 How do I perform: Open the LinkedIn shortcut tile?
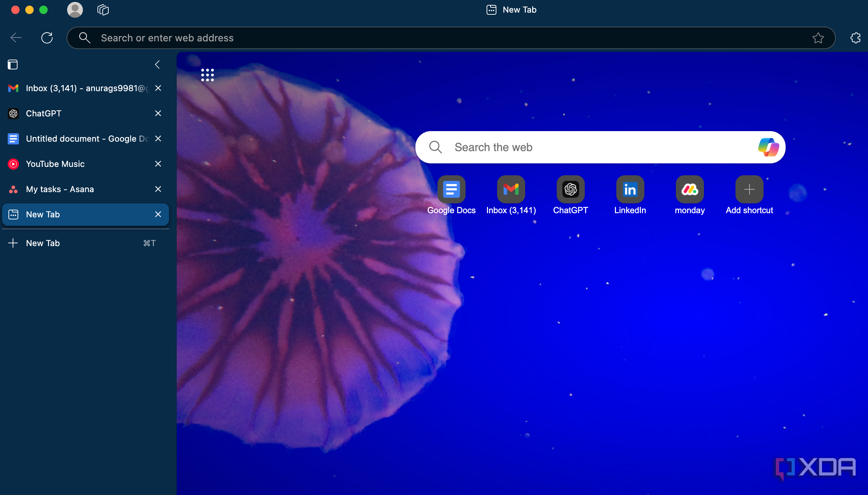coord(630,190)
